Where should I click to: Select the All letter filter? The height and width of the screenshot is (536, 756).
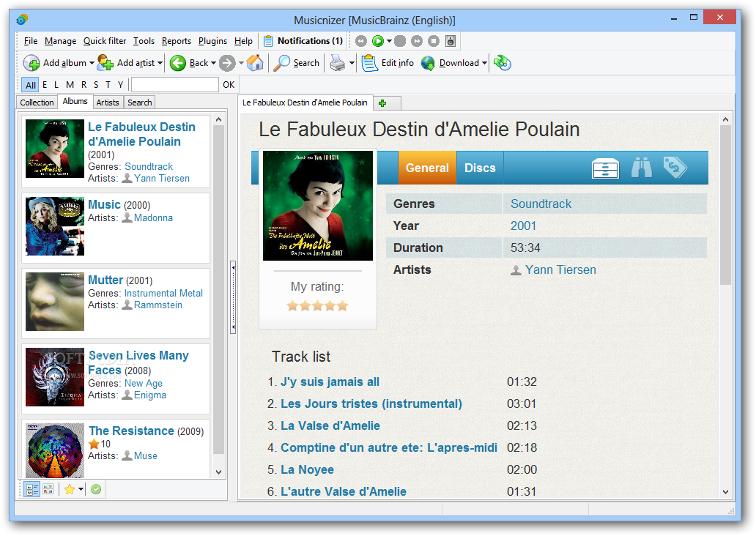[x=30, y=85]
